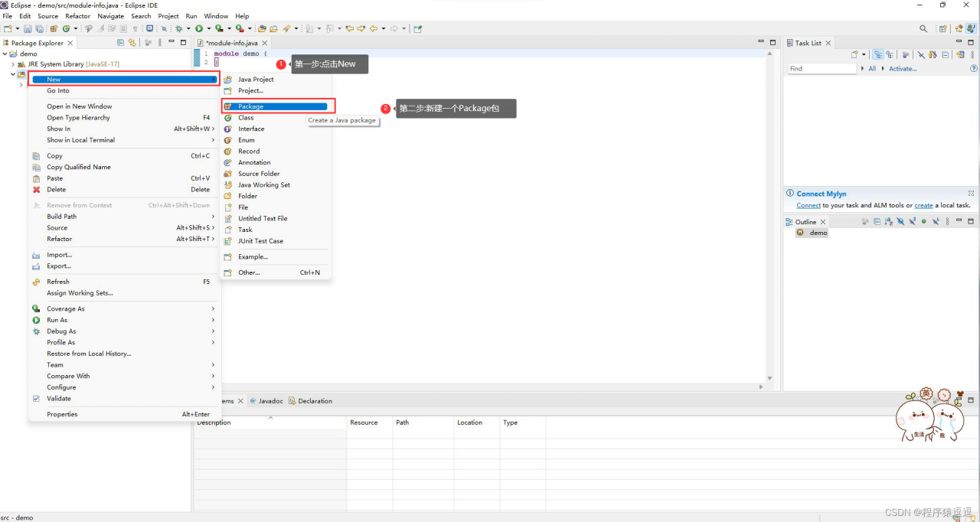Click the Open Perspective icon
The image size is (980, 522).
[943, 28]
